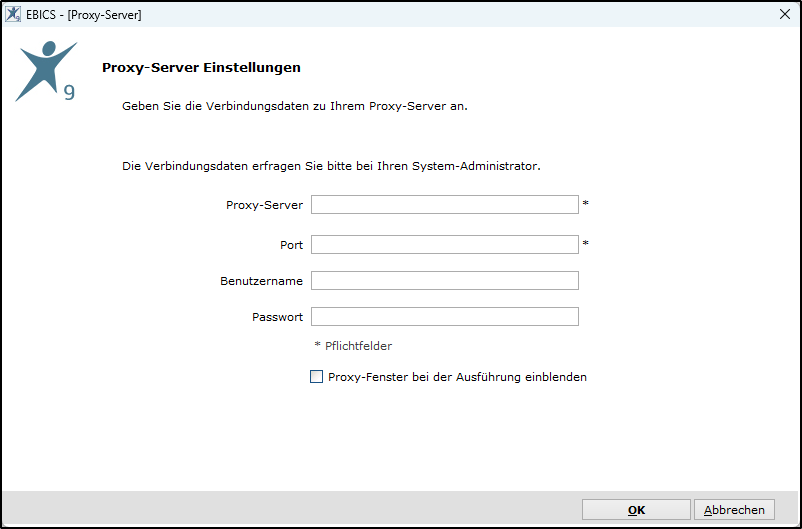Viewport: 802px width, 529px height.
Task: Click the 'Proxy-Server' field label
Action: point(264,205)
